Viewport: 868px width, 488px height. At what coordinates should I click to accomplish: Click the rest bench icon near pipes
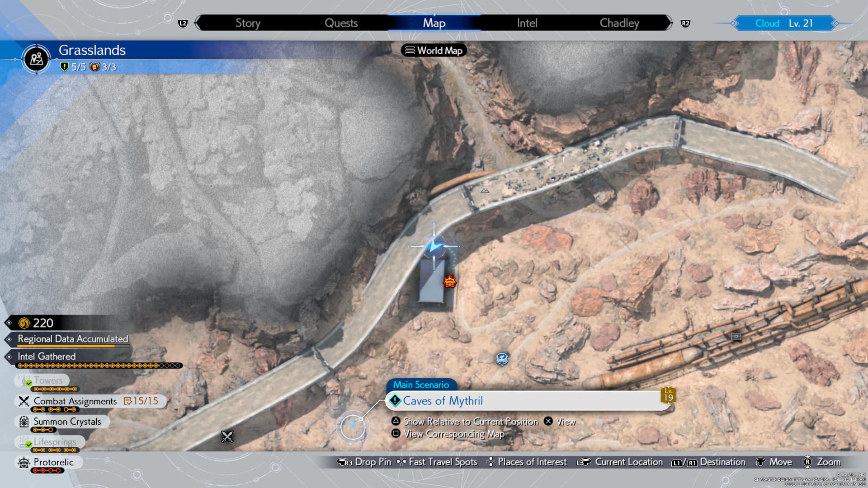tap(736, 337)
